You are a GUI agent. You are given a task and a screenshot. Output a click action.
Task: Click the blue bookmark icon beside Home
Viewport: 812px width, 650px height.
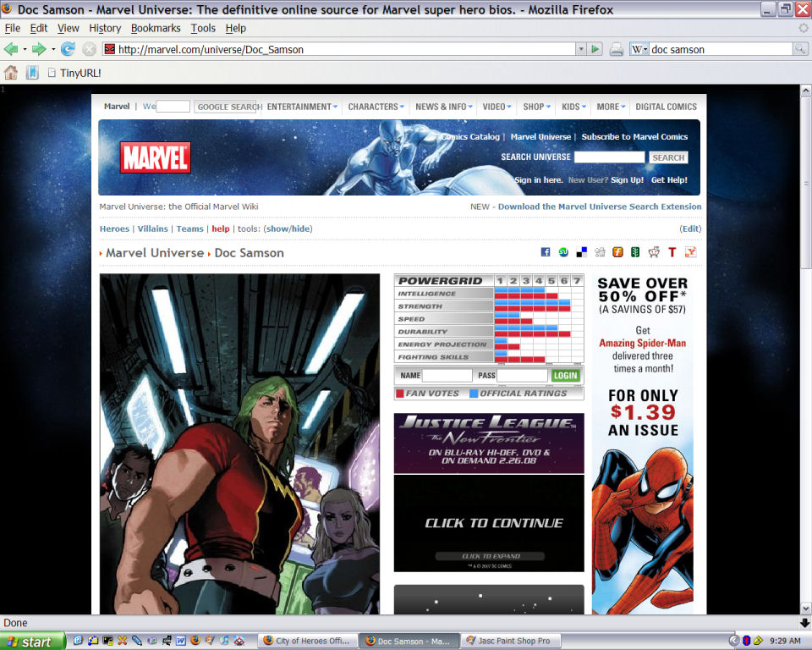[x=32, y=73]
